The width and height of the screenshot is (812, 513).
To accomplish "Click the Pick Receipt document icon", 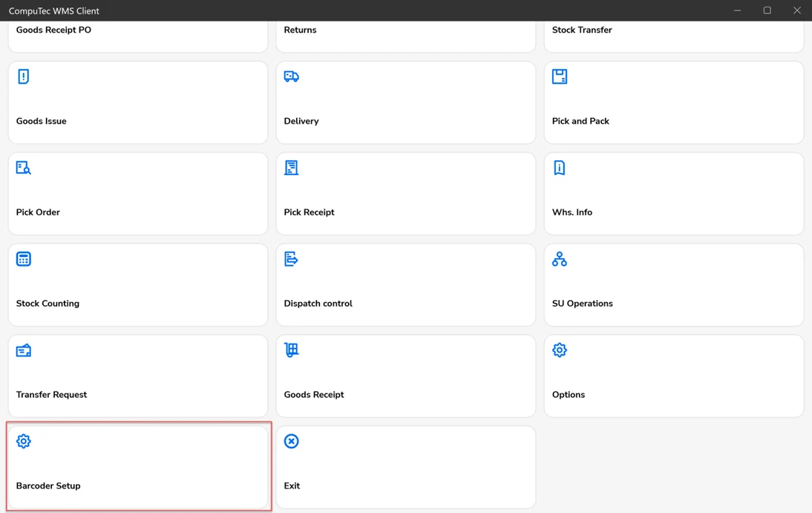I will coord(292,168).
